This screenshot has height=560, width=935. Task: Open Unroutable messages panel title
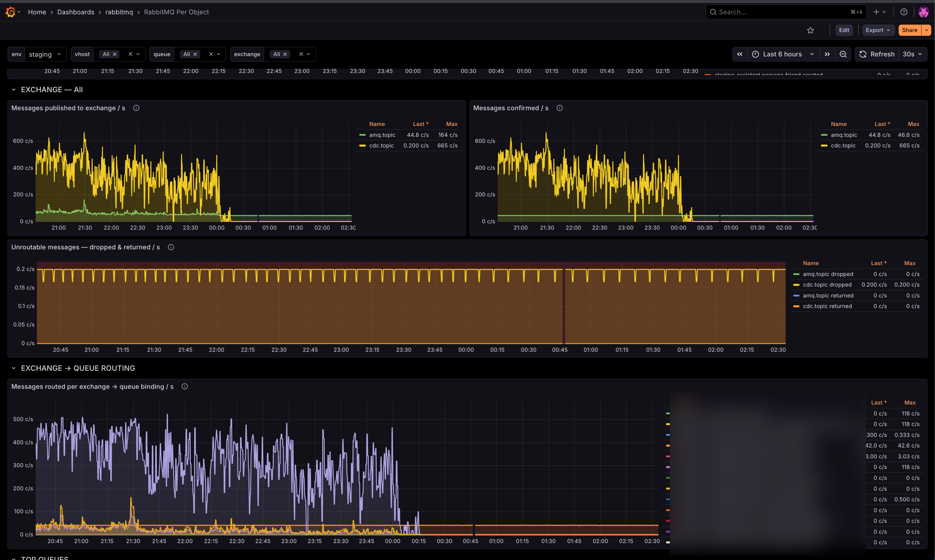click(x=86, y=247)
